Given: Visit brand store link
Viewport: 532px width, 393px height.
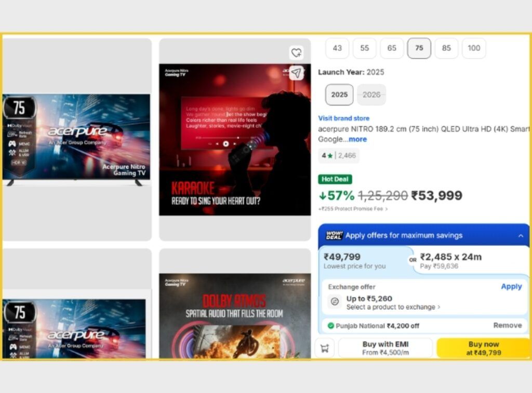Looking at the screenshot, I should click(344, 118).
